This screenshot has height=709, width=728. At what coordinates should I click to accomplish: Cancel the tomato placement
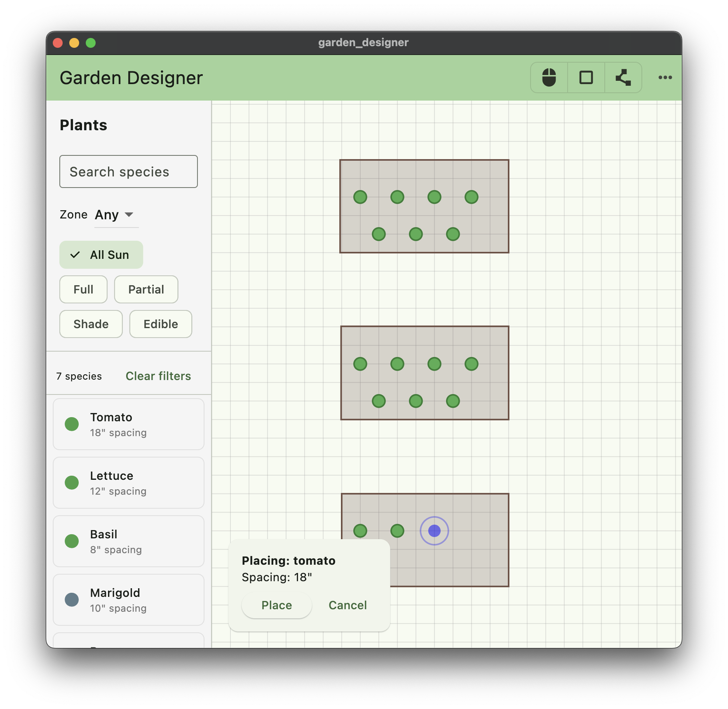coord(348,605)
